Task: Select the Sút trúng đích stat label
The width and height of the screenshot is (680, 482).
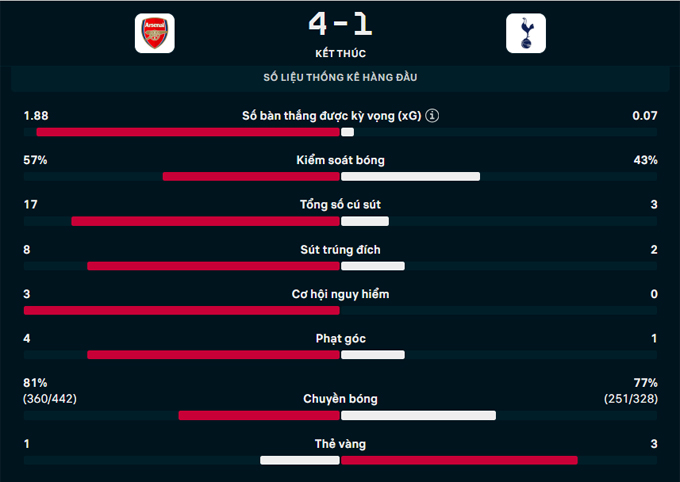Action: (340, 249)
